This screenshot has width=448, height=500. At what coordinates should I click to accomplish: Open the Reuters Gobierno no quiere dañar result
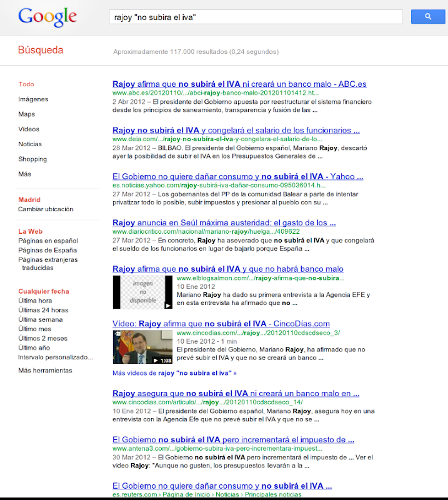[222, 486]
